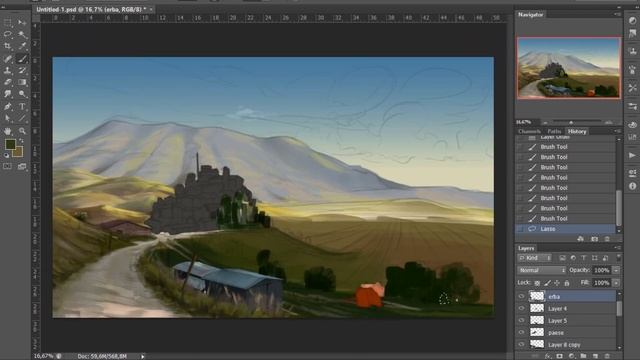Select the Brush tool in toolbox
Image resolution: width=640 pixels, height=360 pixels.
click(x=22, y=58)
